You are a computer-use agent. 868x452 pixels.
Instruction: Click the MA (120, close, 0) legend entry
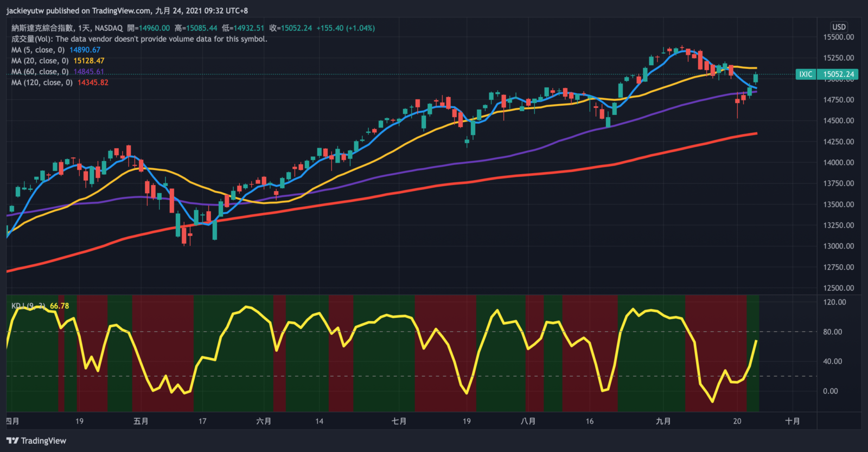(x=42, y=82)
